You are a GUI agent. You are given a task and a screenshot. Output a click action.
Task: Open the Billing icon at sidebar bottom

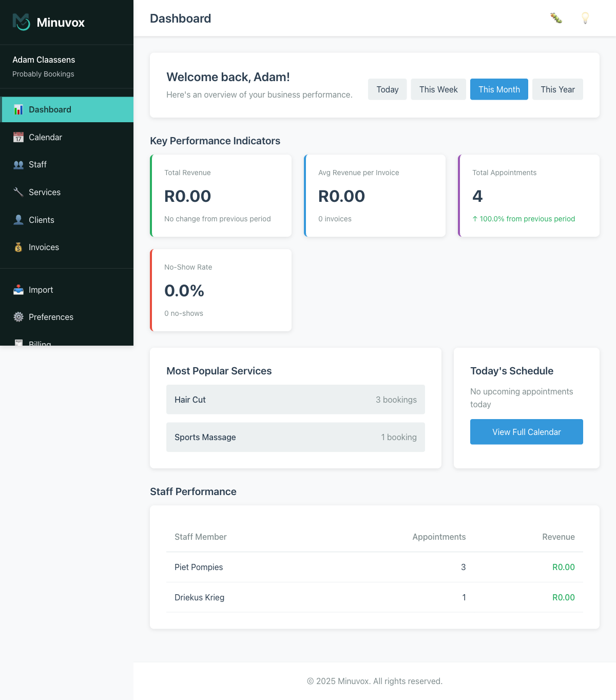pos(18,343)
